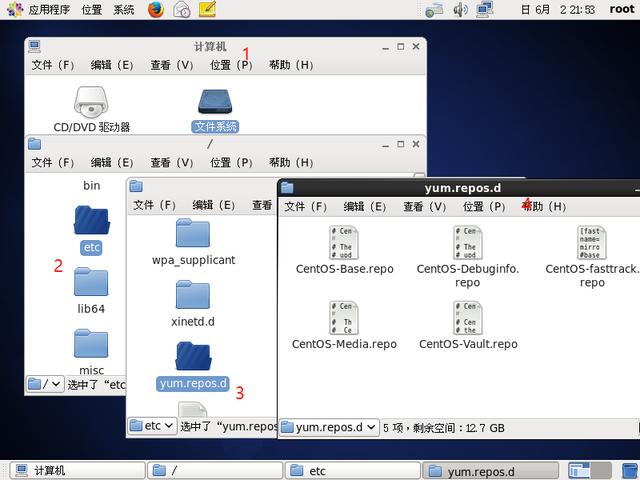The width and height of the screenshot is (640, 480).
Task: Open 文件 (F) menu in 计算机 window
Action: [53, 65]
